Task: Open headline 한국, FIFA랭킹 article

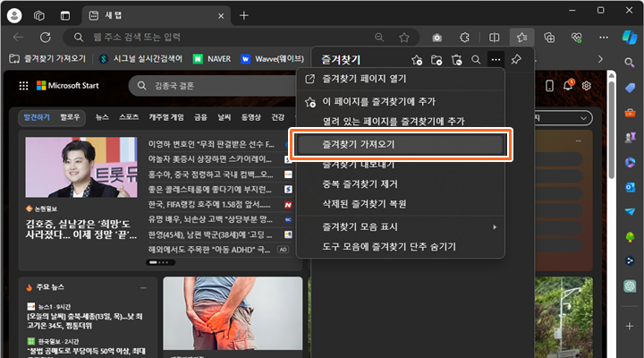Action: [x=209, y=205]
